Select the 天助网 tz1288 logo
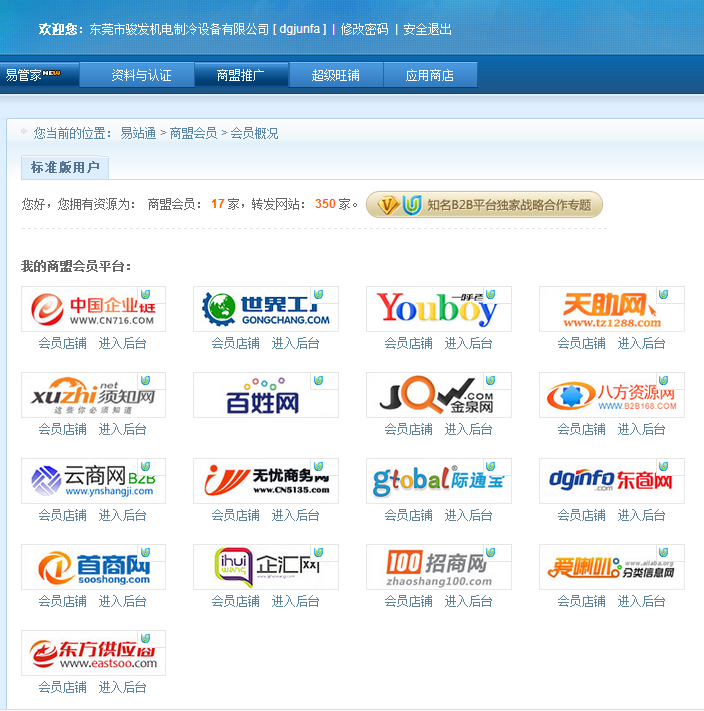 pyautogui.click(x=611, y=309)
